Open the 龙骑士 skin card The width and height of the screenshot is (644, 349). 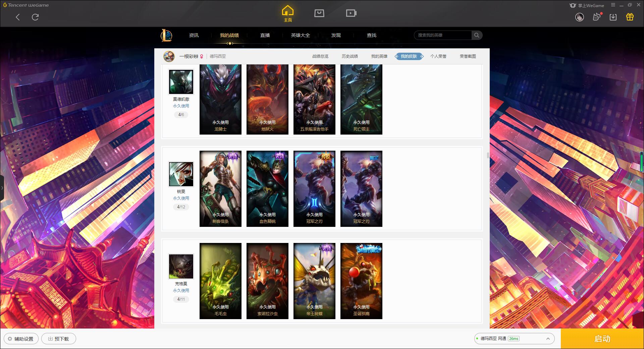220,99
